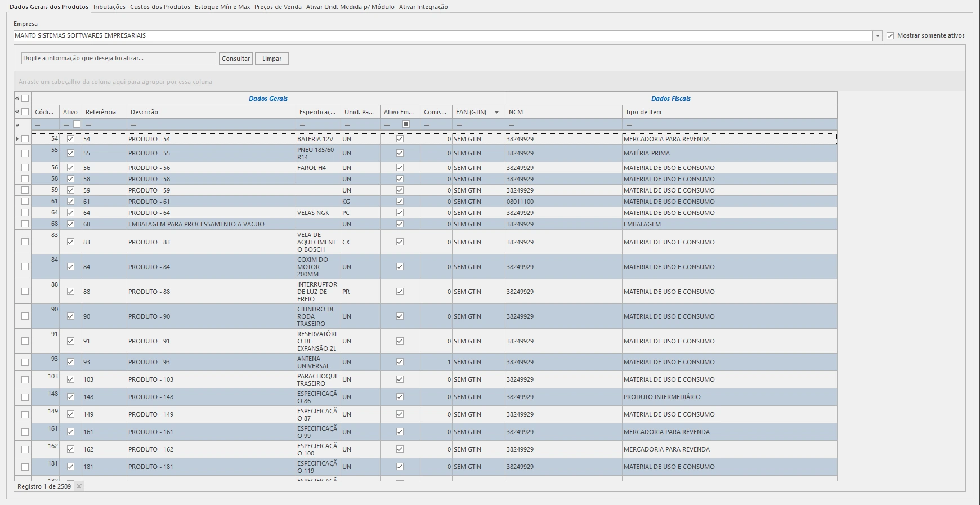The image size is (980, 505).
Task: Click the equals filter operator under Tipo de Item
Action: 629,124
